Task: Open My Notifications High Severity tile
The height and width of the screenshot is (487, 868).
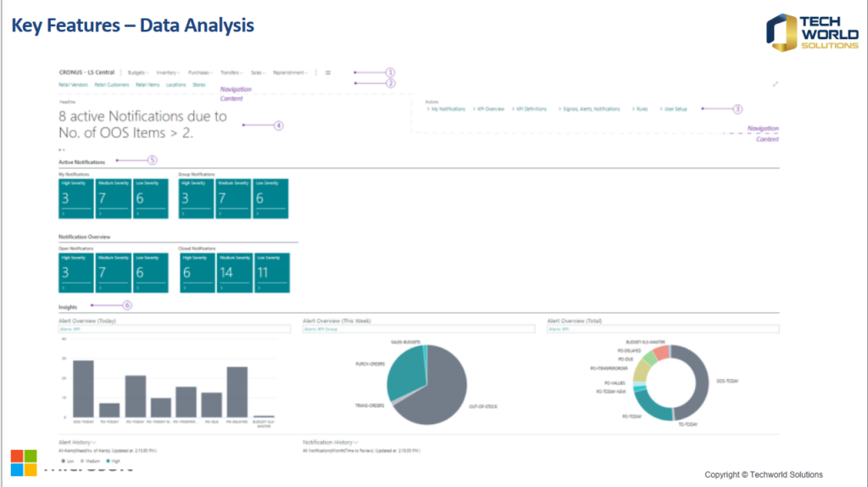Action: click(75, 199)
